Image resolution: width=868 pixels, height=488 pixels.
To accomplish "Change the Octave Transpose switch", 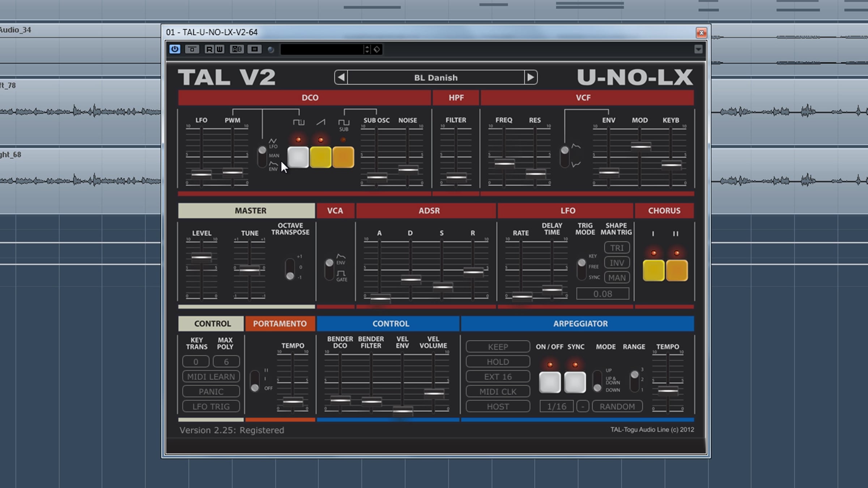I will 290,269.
